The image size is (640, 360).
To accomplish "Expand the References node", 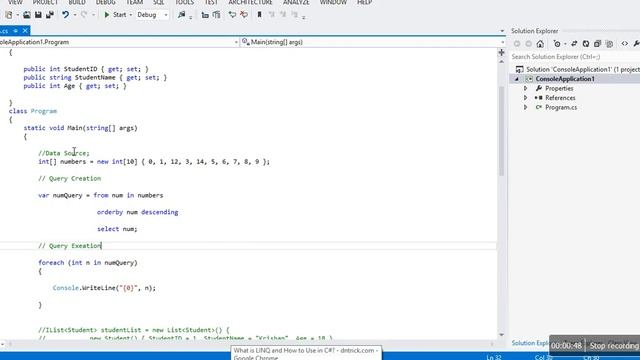I will [526, 98].
